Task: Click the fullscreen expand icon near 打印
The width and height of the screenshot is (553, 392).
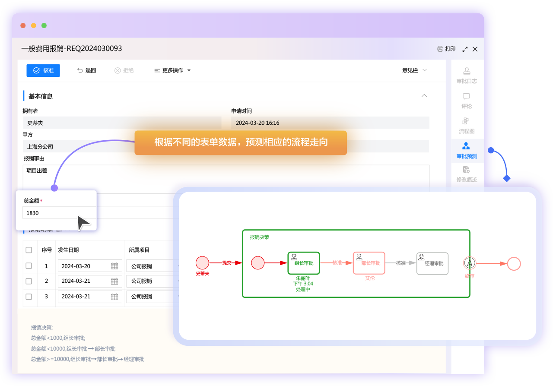Action: (x=464, y=49)
